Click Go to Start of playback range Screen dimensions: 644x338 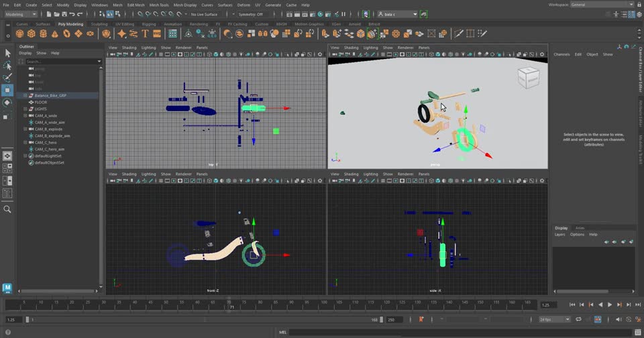[x=572, y=304]
